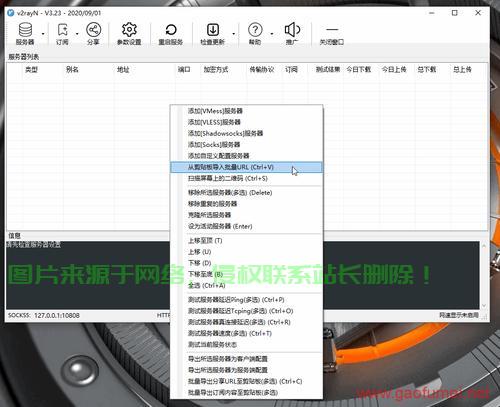Open the 帮助 help icon

point(255,33)
